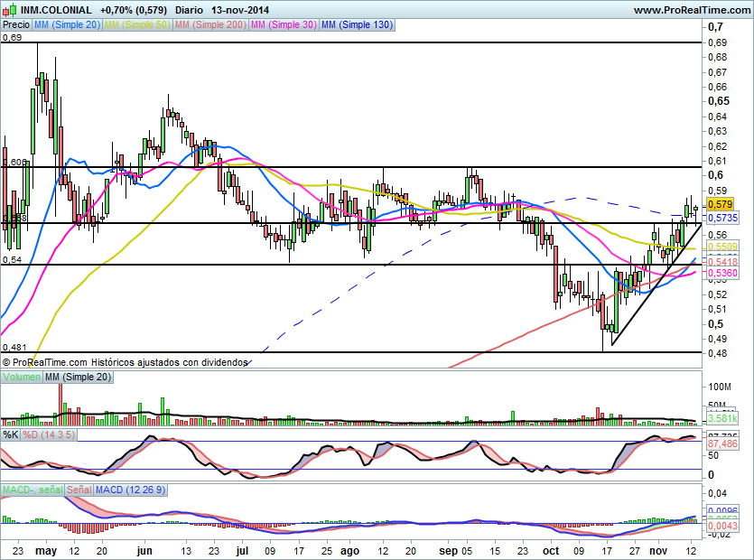Viewport: 754px width, 560px height.
Task: Select the volume MM (Simple 20) label
Action: click(x=78, y=377)
